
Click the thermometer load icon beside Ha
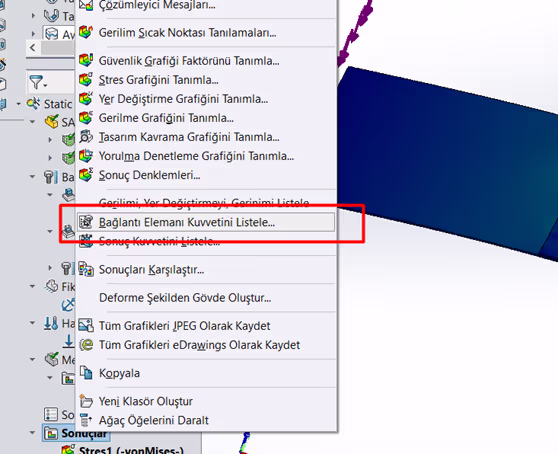click(x=51, y=323)
